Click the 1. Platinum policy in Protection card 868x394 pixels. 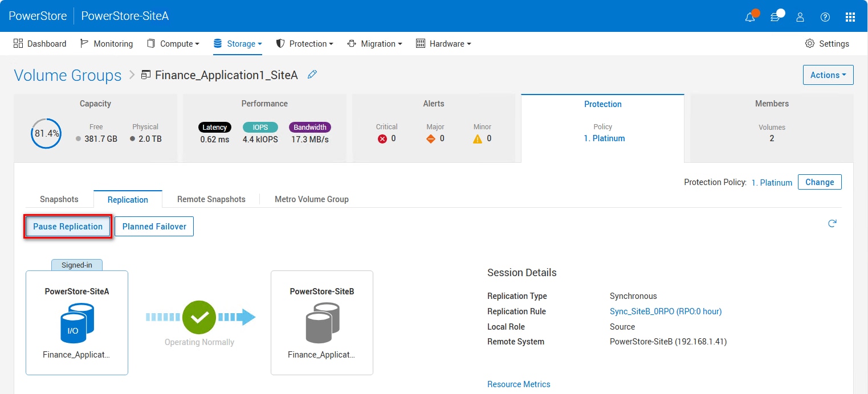(x=604, y=138)
